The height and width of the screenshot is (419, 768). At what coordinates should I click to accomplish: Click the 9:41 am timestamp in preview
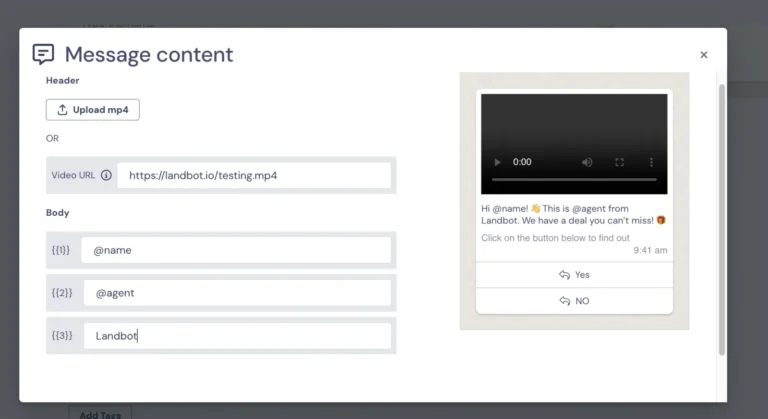pos(650,250)
